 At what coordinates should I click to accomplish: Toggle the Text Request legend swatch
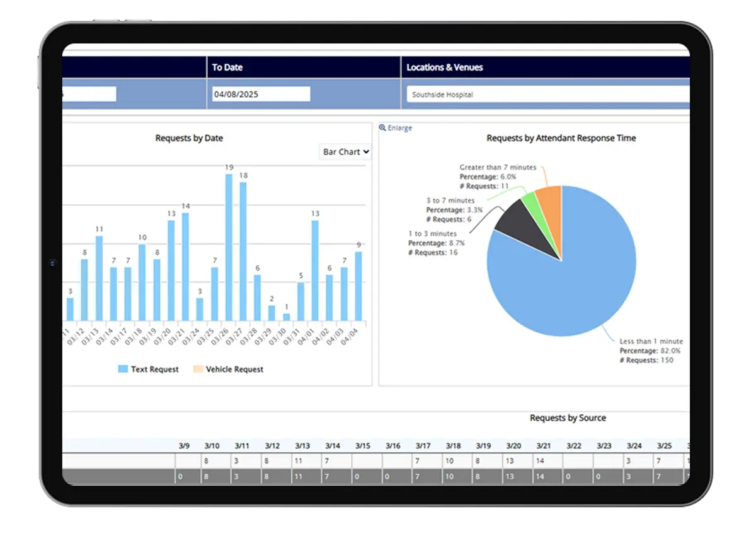(x=123, y=369)
